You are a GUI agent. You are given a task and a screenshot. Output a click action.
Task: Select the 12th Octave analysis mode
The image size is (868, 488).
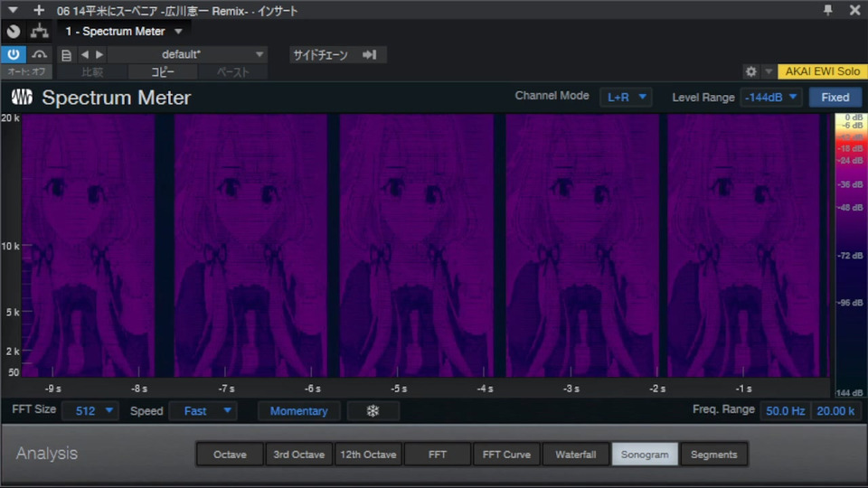click(x=368, y=455)
